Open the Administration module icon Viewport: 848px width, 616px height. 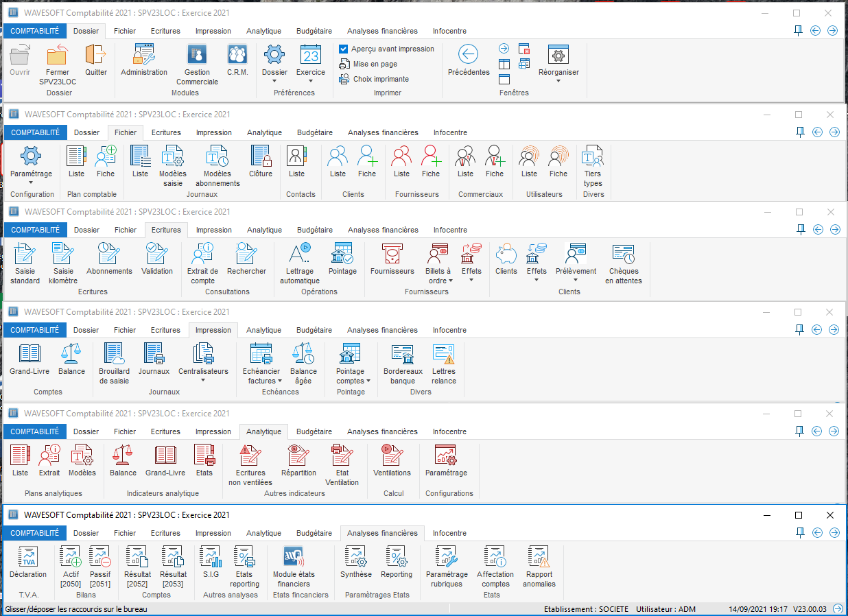click(x=144, y=54)
